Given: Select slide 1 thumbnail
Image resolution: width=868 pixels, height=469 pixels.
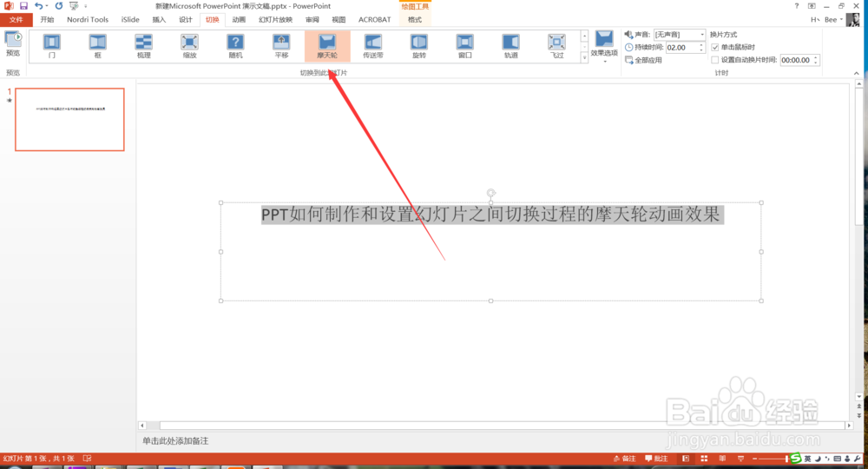Looking at the screenshot, I should tap(69, 119).
